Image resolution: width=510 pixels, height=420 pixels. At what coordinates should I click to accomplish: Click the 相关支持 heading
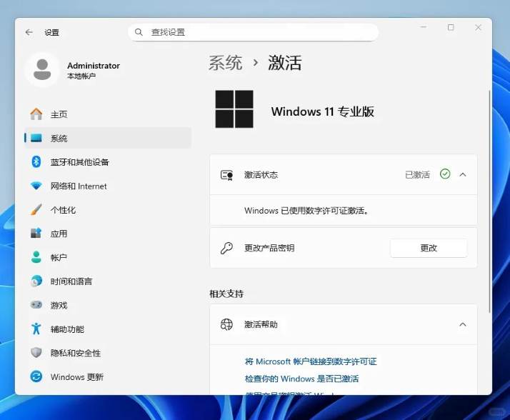(x=226, y=294)
